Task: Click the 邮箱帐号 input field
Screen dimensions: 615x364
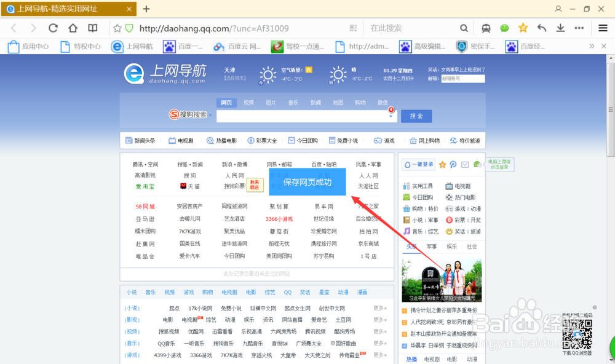Action: (x=463, y=79)
